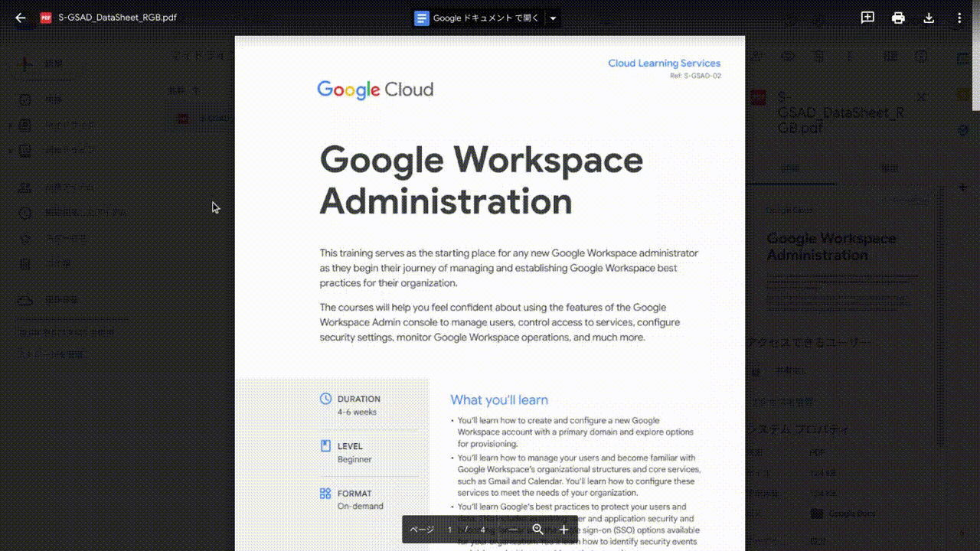Click the "On-demand" format value
This screenshot has width=980, height=551.
tap(361, 506)
